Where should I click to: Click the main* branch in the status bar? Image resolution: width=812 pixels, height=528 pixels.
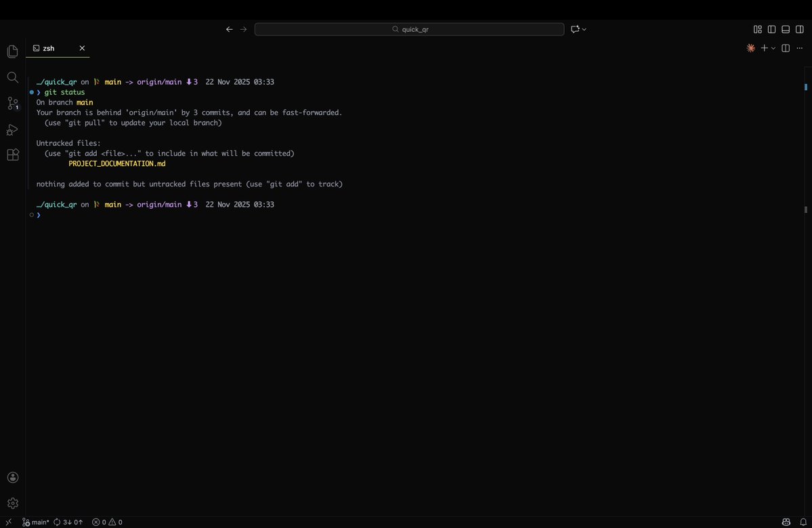(35, 522)
